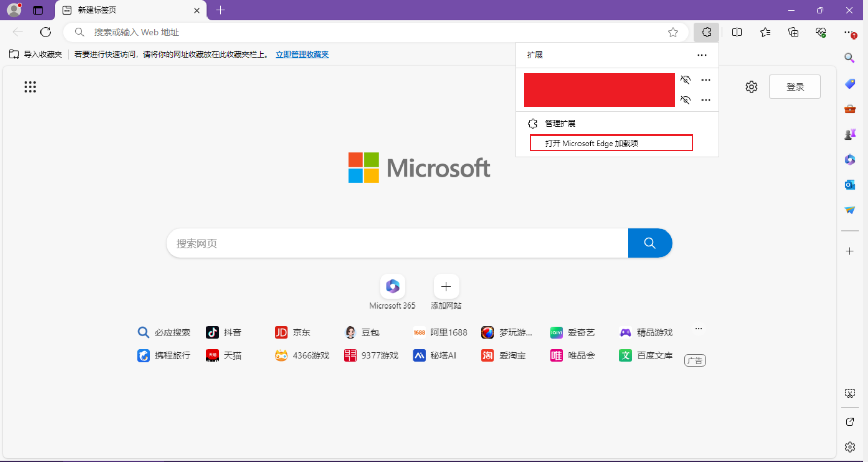Open the Shopping tag sidebar icon
868x462 pixels.
point(850,84)
